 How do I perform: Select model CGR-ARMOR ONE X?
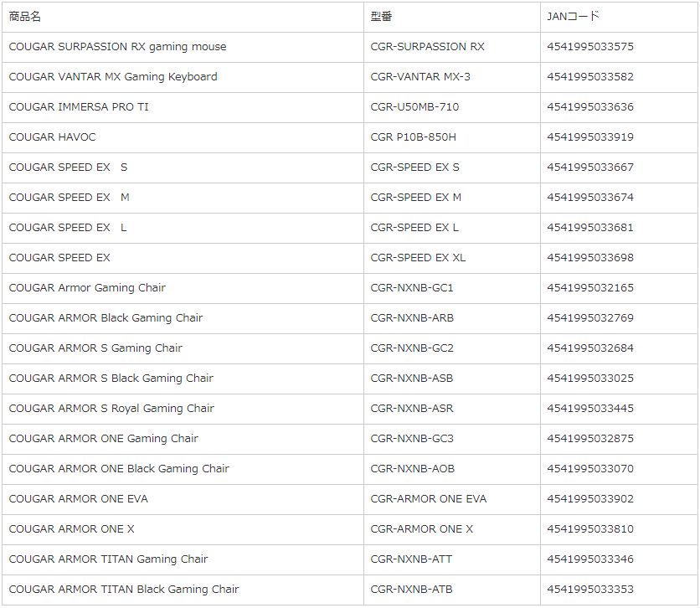(x=422, y=529)
